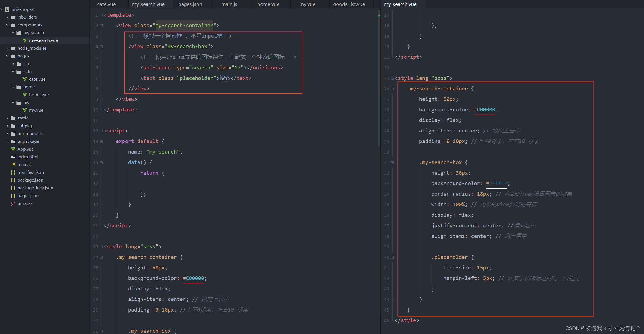Expand the .hbuilderx folder arrow

[7, 17]
